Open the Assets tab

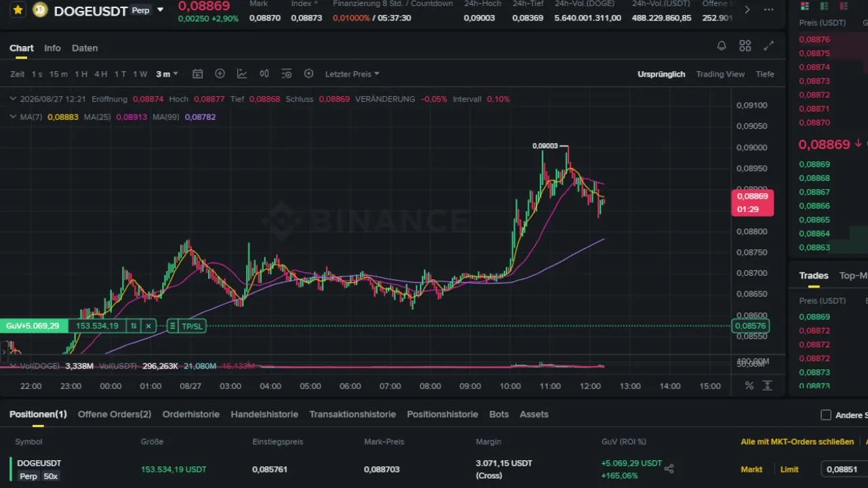click(534, 414)
